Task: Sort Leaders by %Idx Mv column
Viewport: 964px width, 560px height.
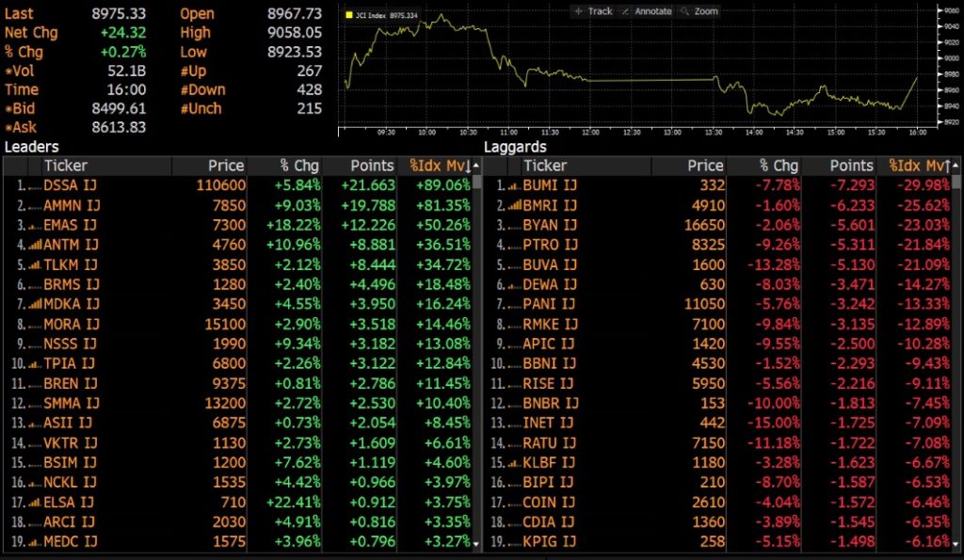Action: (439, 166)
